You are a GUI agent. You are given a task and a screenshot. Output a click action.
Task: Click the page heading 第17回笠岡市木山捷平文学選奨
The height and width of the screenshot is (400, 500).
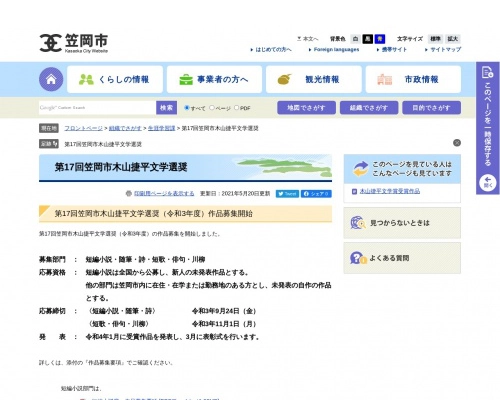click(x=121, y=167)
